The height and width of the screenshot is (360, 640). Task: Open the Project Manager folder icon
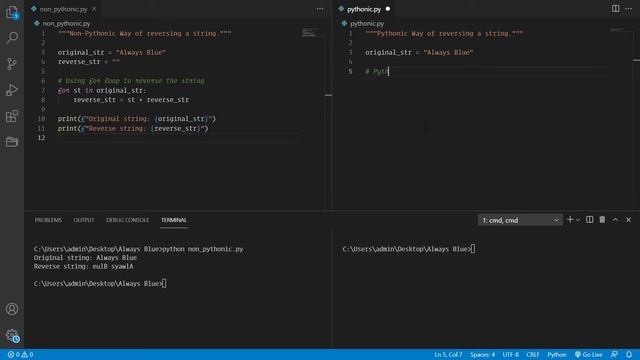click(12, 142)
